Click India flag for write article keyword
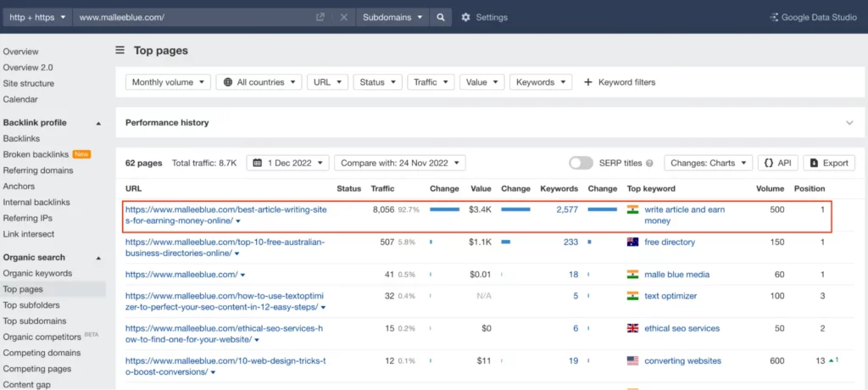This screenshot has height=390, width=868. point(632,209)
